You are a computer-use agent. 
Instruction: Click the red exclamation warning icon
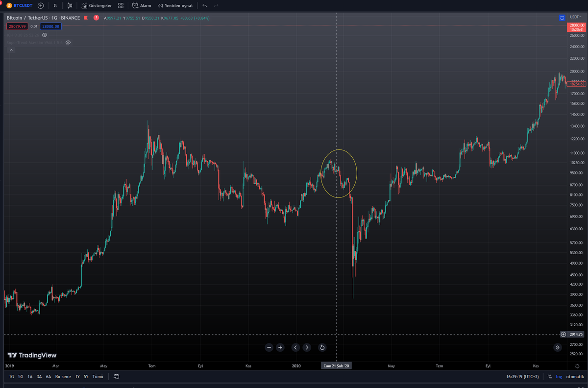(x=96, y=18)
